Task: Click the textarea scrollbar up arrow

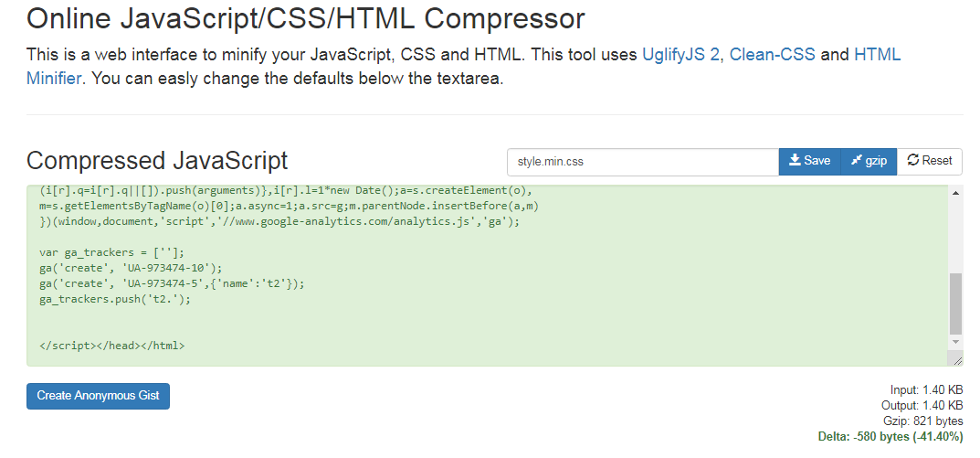Action: point(955,194)
